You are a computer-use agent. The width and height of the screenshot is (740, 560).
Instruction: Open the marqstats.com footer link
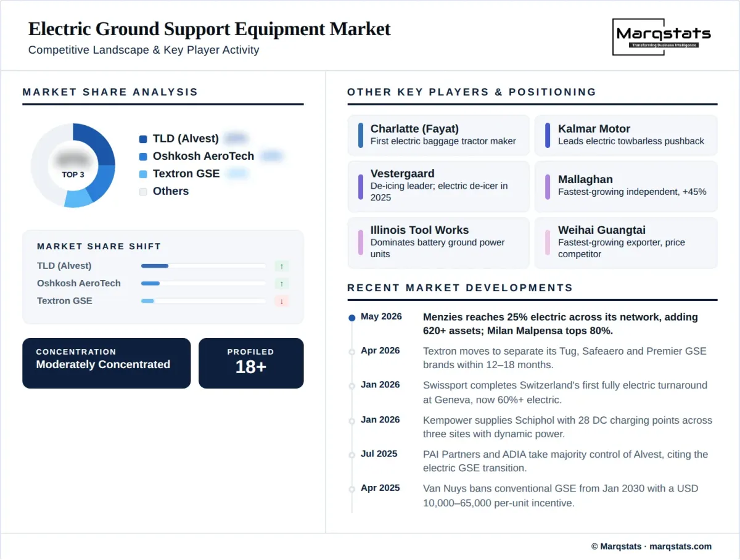coord(681,546)
